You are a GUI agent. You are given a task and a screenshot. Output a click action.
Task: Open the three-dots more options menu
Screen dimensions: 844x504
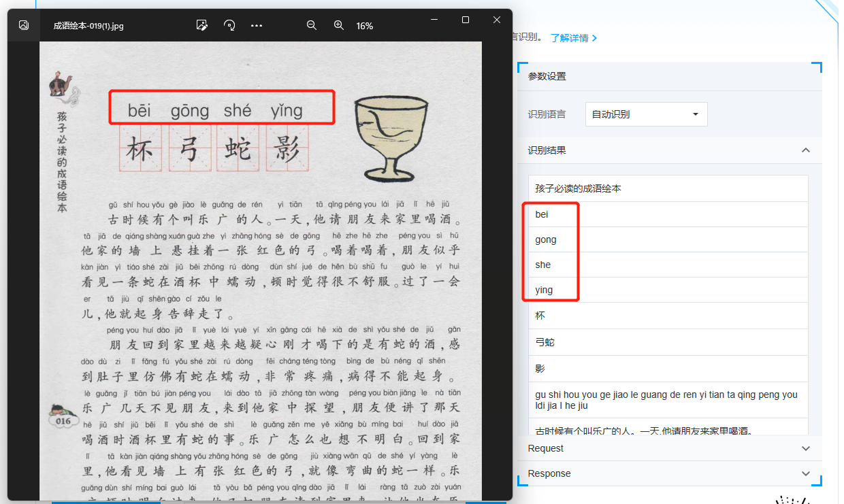pos(257,25)
